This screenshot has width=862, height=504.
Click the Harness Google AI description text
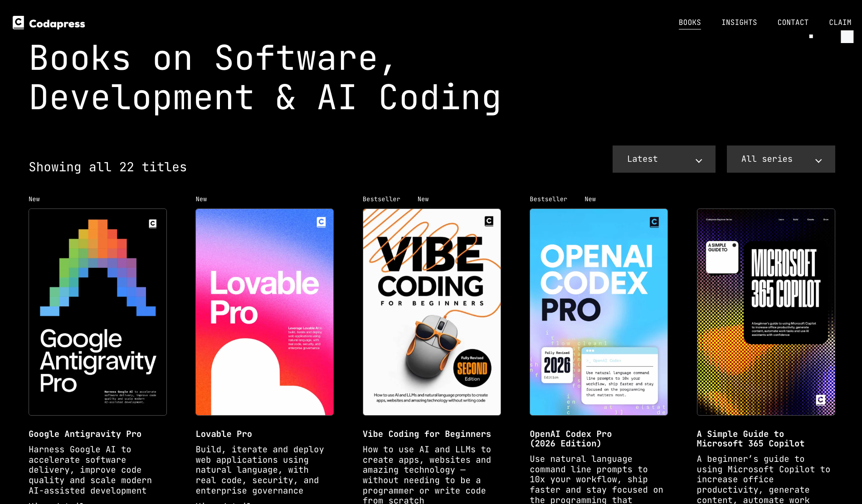pyautogui.click(x=90, y=470)
